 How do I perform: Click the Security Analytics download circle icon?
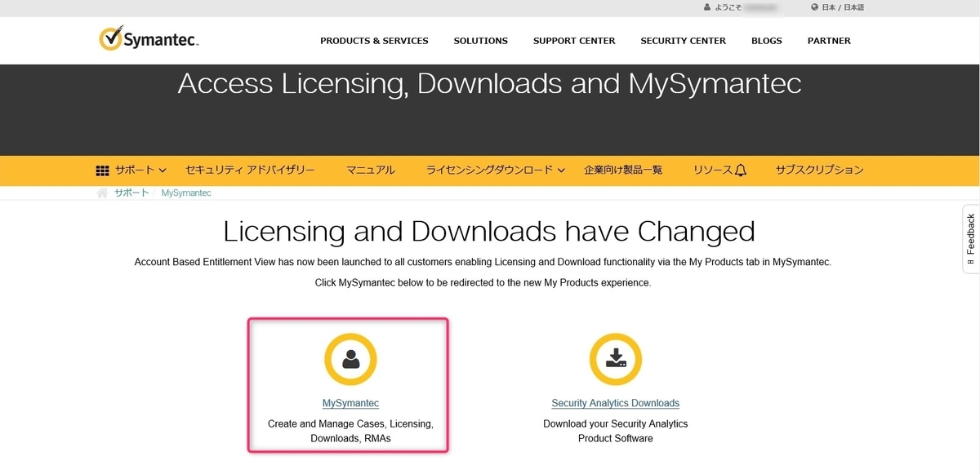pyautogui.click(x=616, y=359)
